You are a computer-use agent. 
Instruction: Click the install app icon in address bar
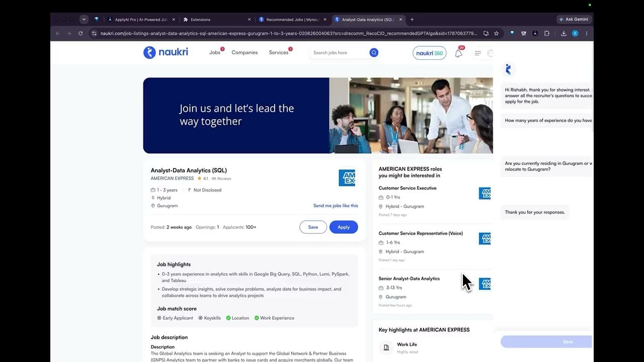click(x=486, y=33)
